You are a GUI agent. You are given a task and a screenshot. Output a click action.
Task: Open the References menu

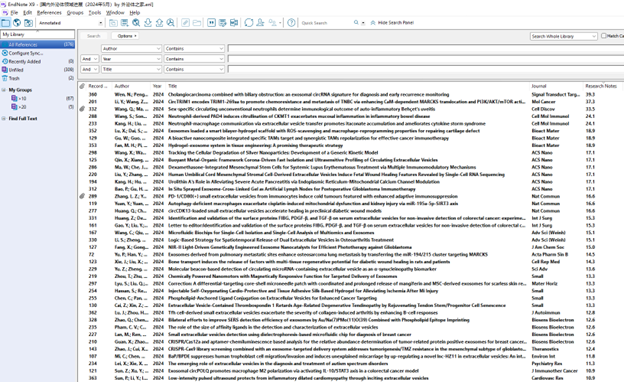point(49,13)
